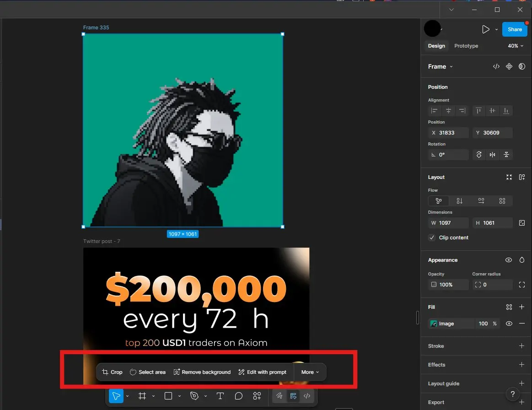
Task: Select the Frame tool
Action: coord(142,396)
